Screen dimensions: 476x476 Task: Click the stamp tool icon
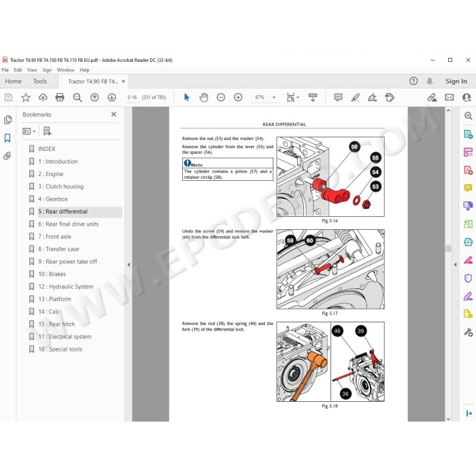390,97
